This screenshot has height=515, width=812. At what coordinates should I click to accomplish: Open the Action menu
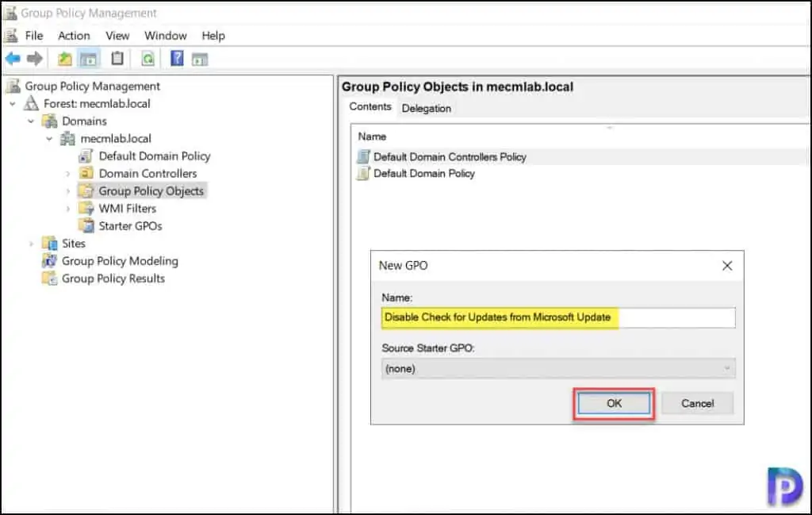[x=74, y=36]
